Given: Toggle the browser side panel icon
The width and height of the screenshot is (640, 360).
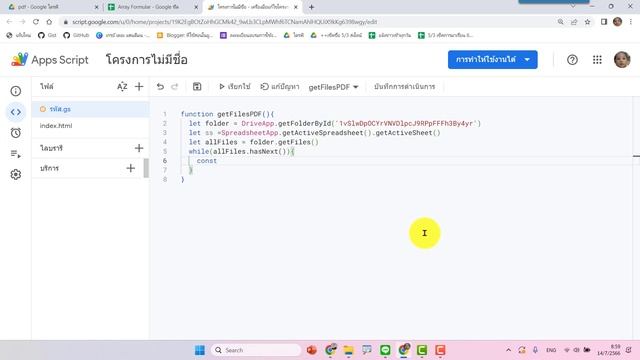Looking at the screenshot, I should click(604, 22).
